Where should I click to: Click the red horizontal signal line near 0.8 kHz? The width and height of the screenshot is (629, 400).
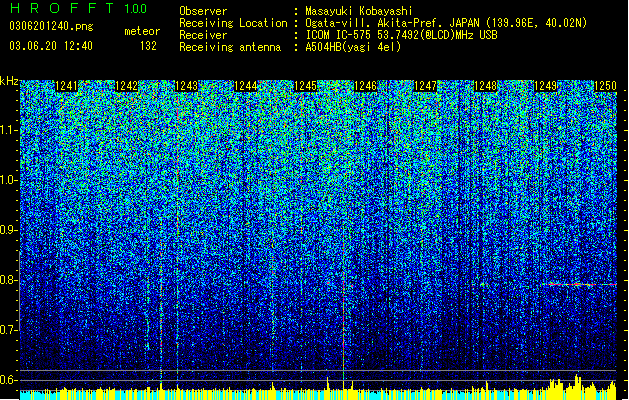pyautogui.click(x=579, y=284)
